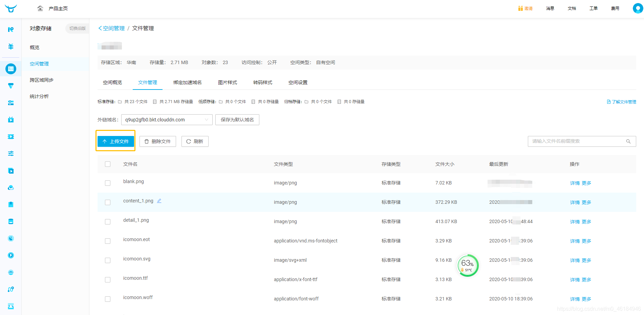Viewport: 644px width, 315px height.
Task: Click the 刷新 refresh button
Action: click(195, 141)
